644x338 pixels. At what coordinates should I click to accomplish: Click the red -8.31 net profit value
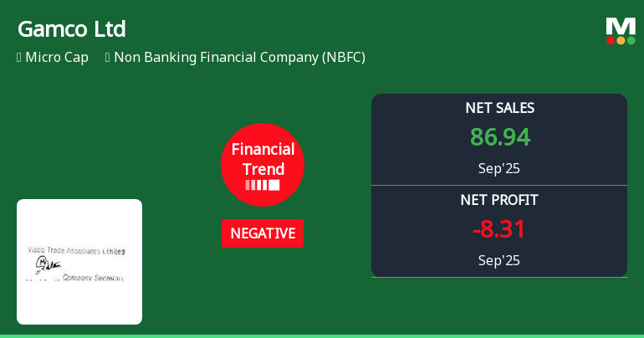[x=499, y=229]
